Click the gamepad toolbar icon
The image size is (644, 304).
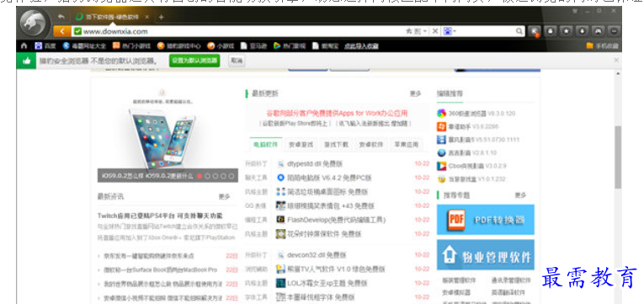[x=598, y=31]
